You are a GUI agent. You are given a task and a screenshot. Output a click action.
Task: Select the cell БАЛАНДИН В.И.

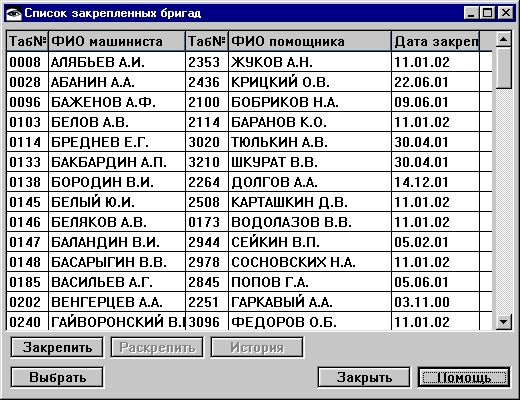[x=117, y=242]
